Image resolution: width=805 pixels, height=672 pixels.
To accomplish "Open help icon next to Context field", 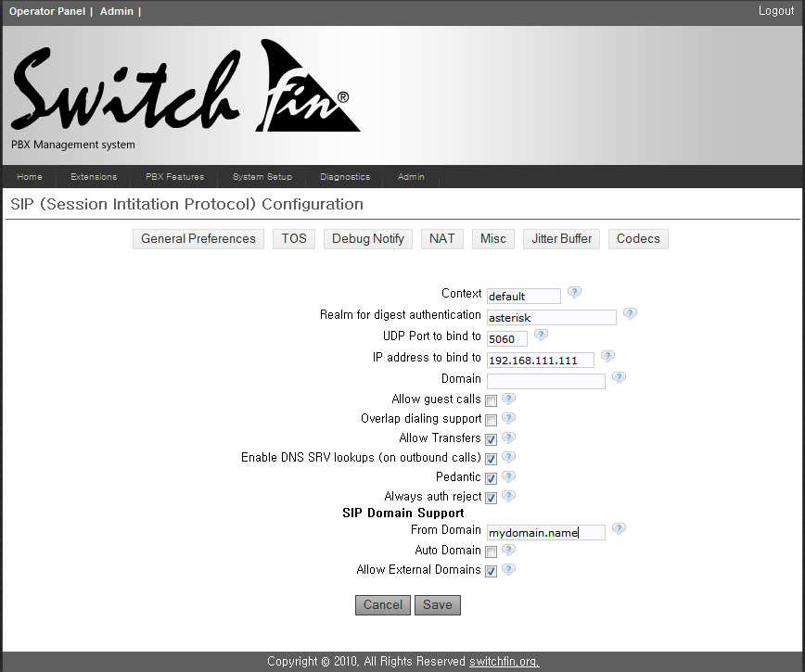I will pos(574,292).
